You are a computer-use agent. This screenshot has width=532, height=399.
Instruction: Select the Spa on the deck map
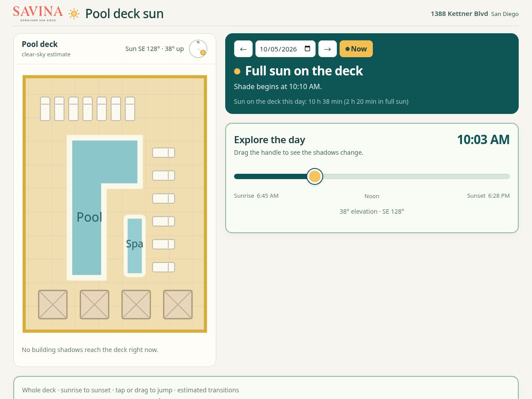coord(135,246)
